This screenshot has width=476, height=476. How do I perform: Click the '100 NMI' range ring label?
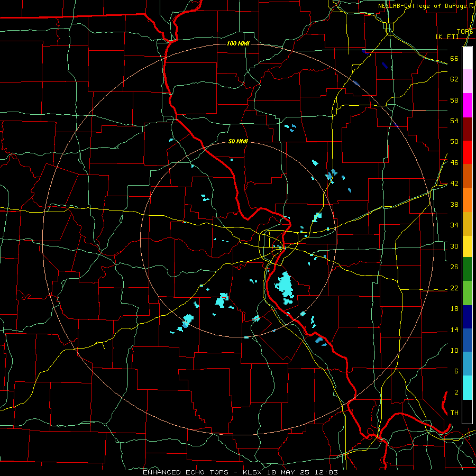[x=238, y=44]
